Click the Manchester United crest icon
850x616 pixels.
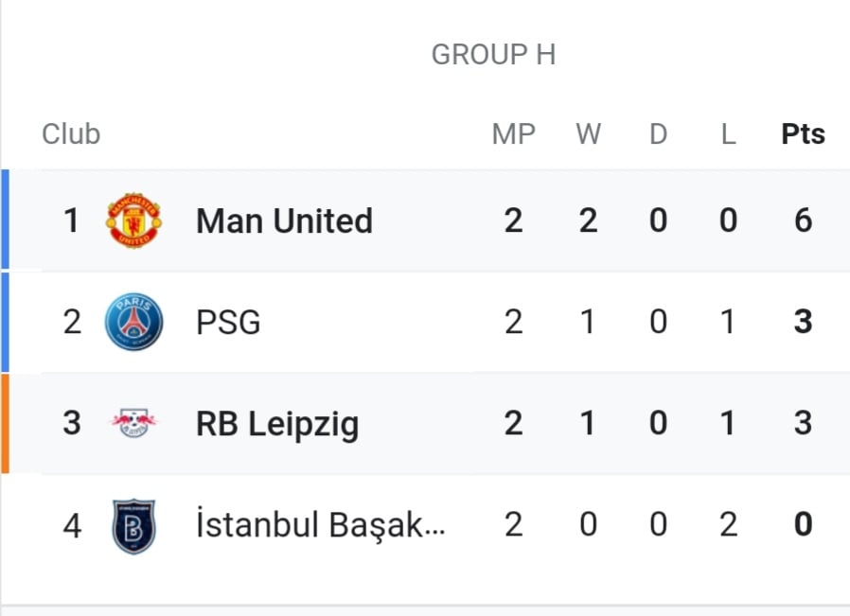tap(133, 220)
